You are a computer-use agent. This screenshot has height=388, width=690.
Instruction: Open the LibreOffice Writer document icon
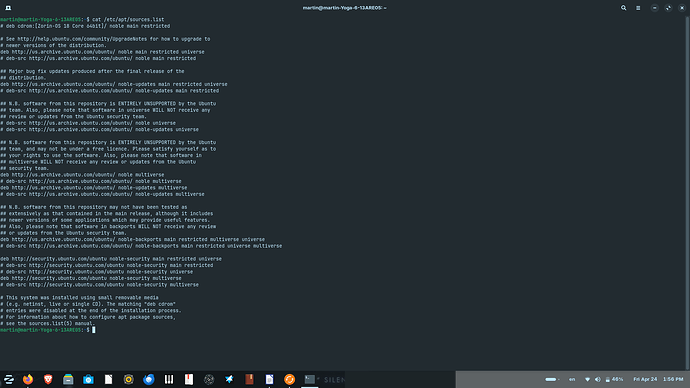pos(269,379)
